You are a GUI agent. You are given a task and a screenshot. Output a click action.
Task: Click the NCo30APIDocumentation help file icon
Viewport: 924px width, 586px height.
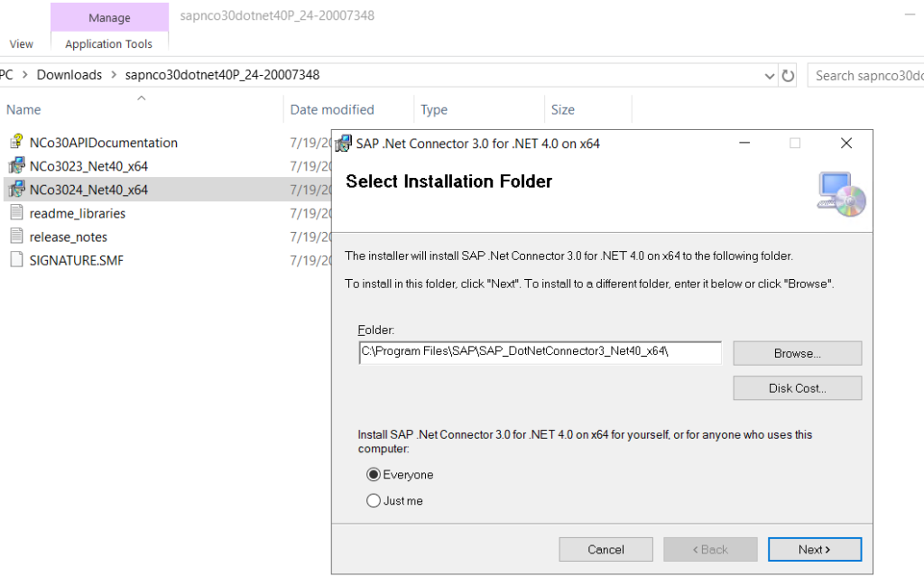16,142
